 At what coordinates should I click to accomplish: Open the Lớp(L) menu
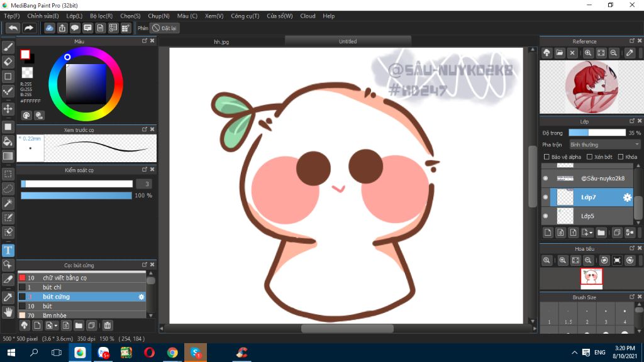(x=74, y=16)
